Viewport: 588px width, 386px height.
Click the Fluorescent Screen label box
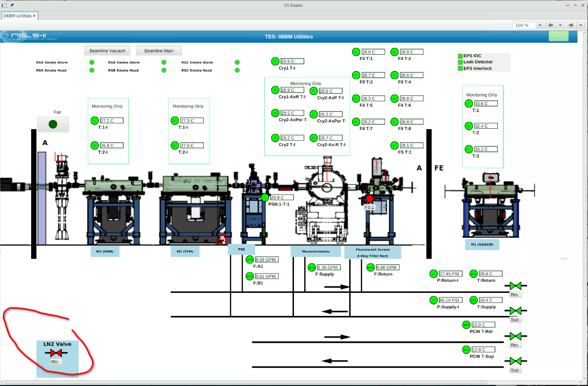[373, 253]
